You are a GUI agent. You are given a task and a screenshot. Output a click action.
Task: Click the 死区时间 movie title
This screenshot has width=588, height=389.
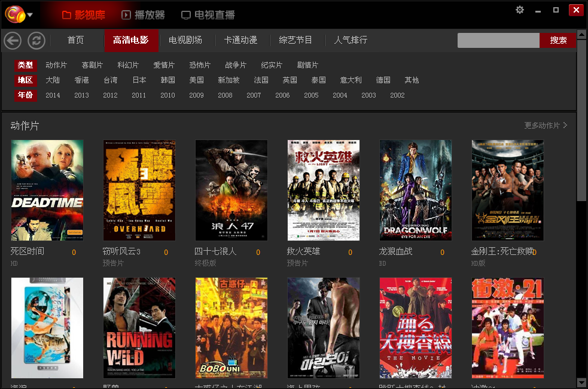click(x=28, y=251)
